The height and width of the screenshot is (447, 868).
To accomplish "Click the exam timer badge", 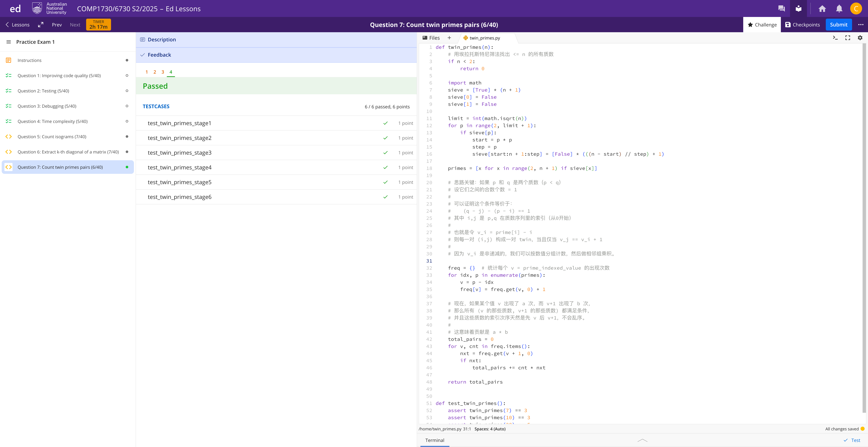I will (98, 25).
